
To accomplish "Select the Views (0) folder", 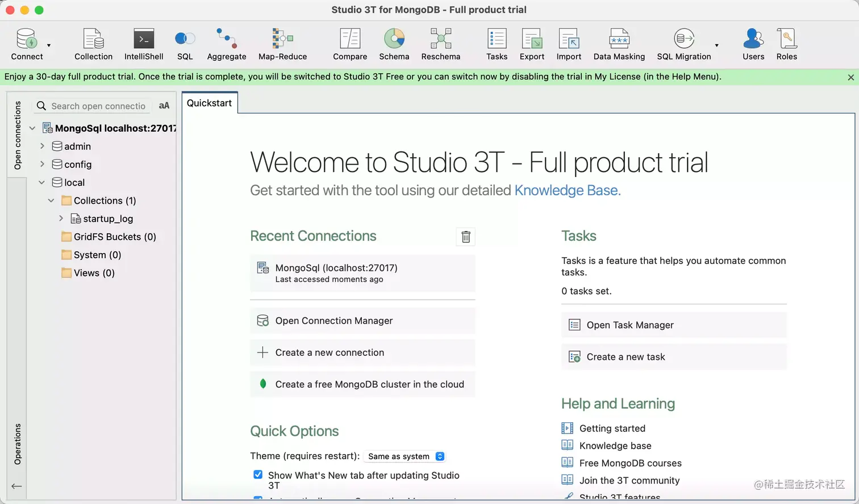I will 88,273.
